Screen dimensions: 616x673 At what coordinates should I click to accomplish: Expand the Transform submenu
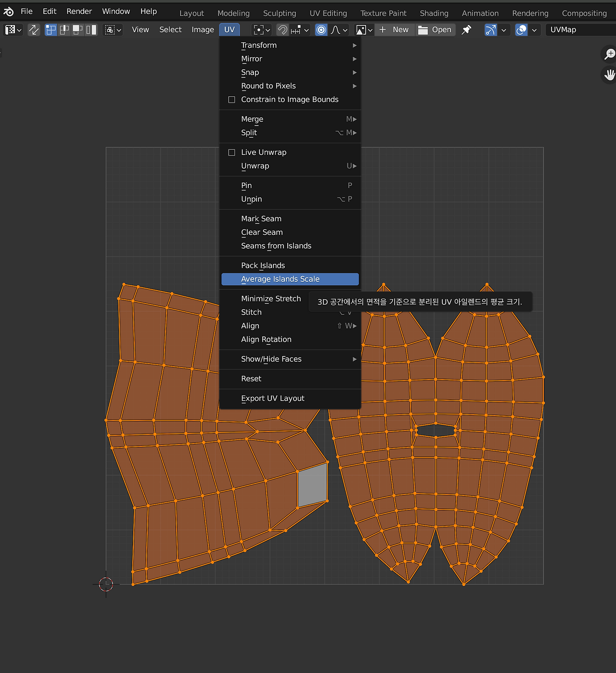pos(290,45)
